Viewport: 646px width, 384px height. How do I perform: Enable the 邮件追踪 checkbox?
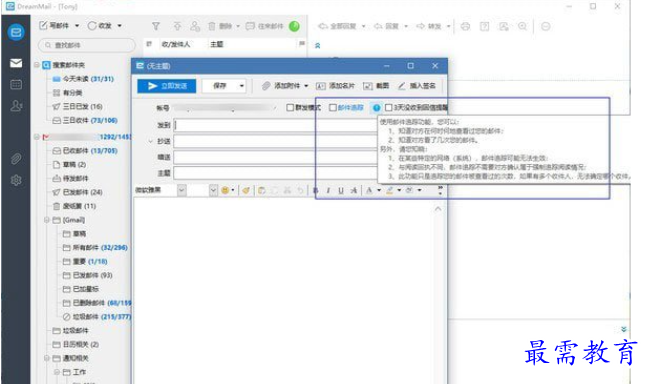pos(333,108)
